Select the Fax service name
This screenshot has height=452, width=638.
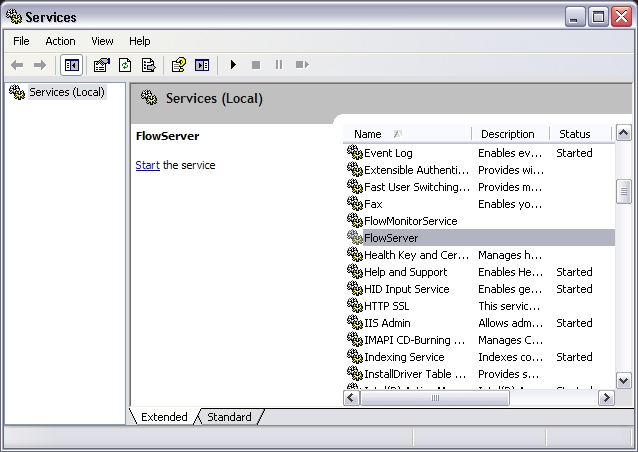[373, 204]
